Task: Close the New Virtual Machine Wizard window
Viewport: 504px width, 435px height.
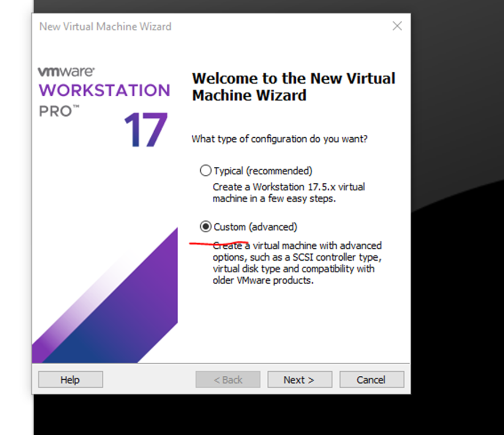Action: click(x=397, y=26)
